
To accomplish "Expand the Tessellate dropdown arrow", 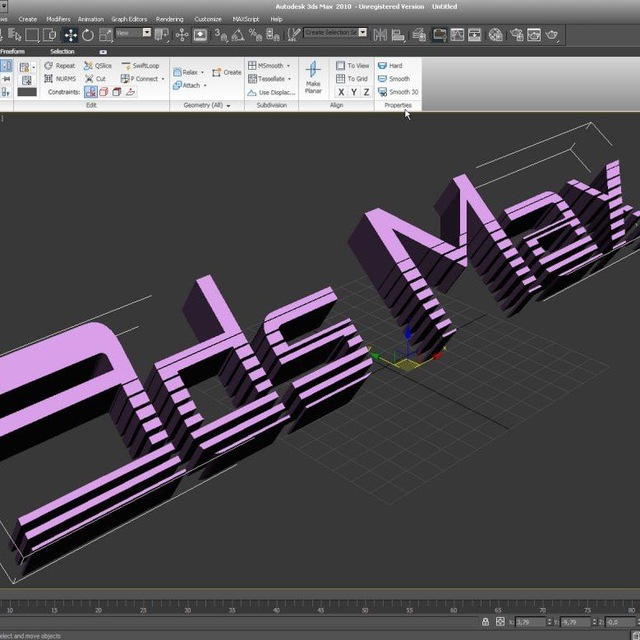I will point(289,79).
